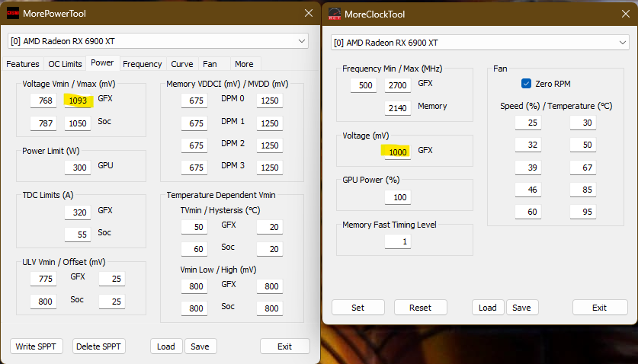Image resolution: width=638 pixels, height=364 pixels.
Task: Click the ULV Soc offset field showing 25
Action: [112, 302]
